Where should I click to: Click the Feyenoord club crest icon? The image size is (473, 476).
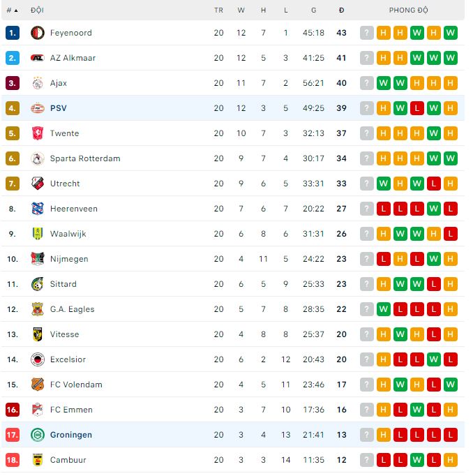[38, 33]
